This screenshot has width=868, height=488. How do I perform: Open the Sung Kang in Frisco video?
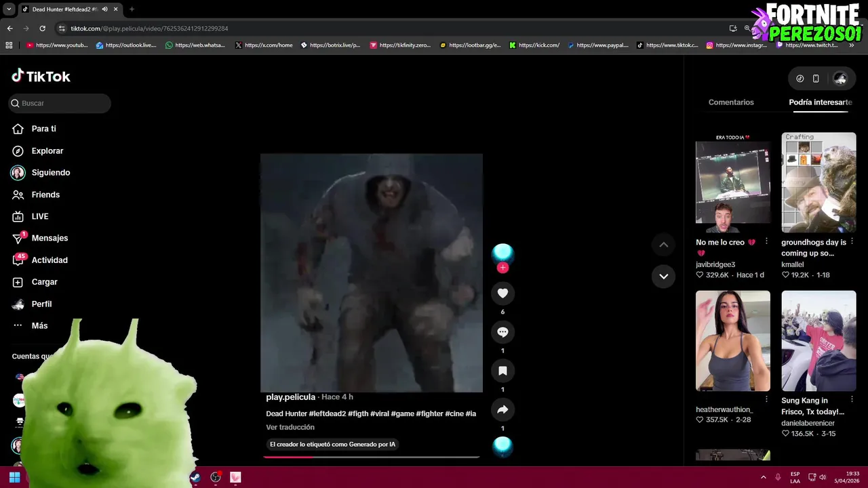tap(818, 341)
